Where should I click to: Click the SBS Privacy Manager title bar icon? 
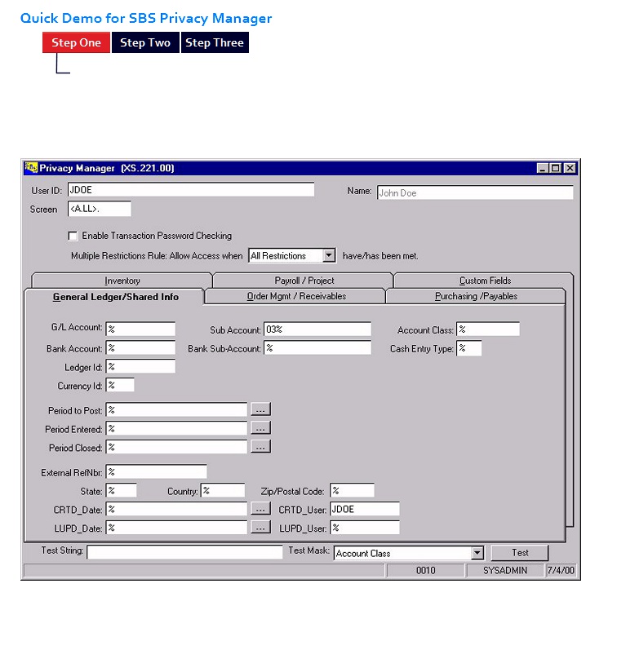pyautogui.click(x=31, y=167)
